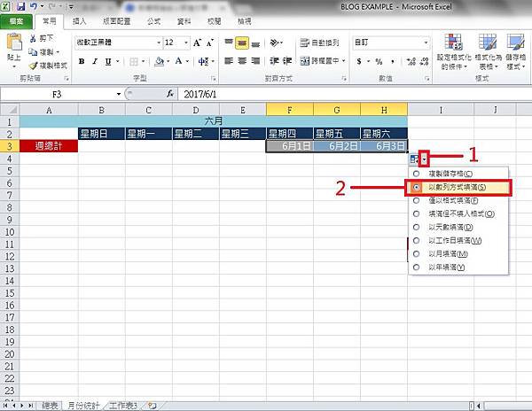Click the Comma style icon
Image resolution: width=532 pixels, height=411 pixels.
click(x=393, y=61)
